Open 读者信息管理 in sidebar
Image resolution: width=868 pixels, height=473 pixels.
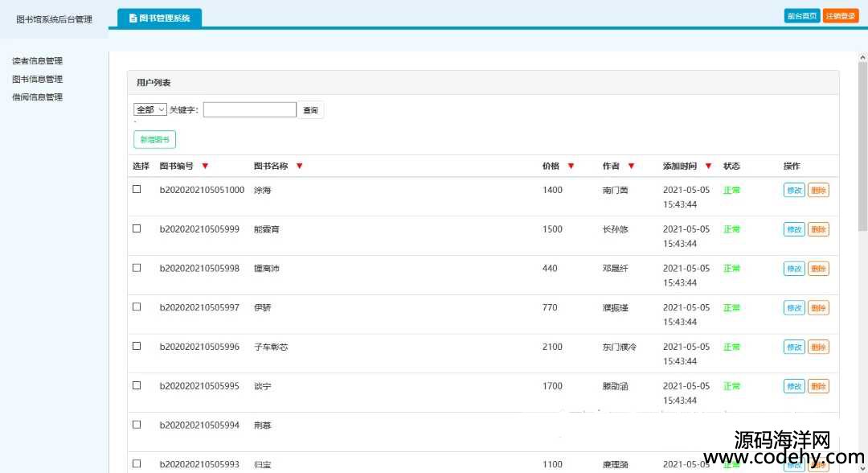[38, 61]
